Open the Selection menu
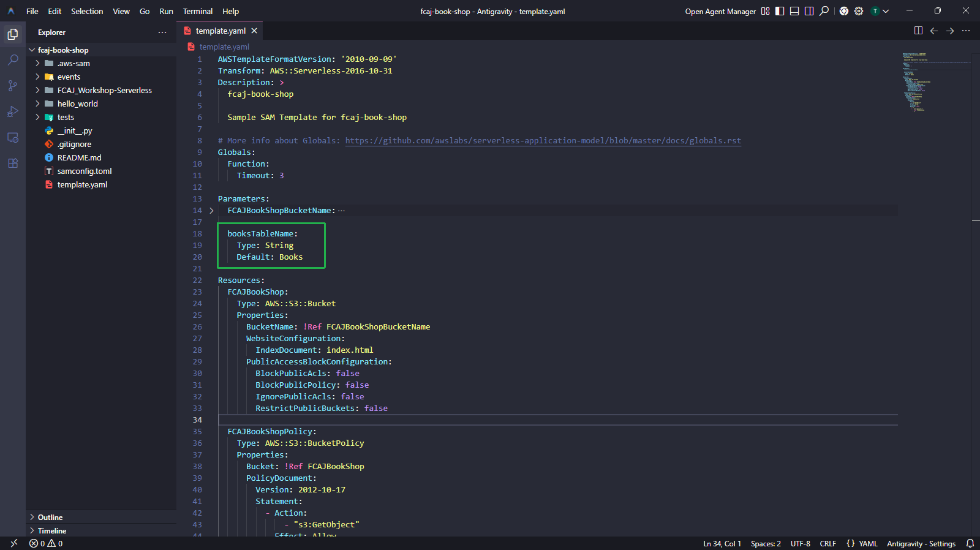980x550 pixels. click(x=87, y=11)
